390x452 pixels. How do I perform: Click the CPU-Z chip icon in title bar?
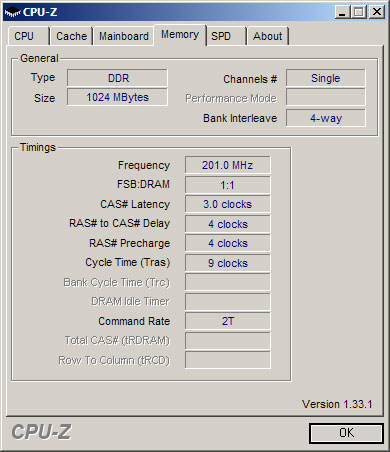point(12,12)
